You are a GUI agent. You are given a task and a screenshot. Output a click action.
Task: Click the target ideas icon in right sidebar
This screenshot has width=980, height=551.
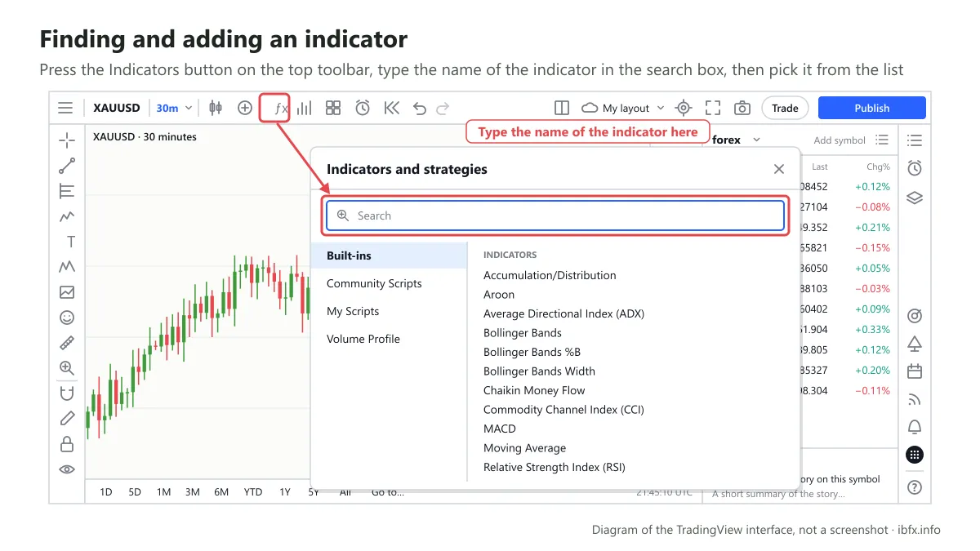pyautogui.click(x=915, y=315)
